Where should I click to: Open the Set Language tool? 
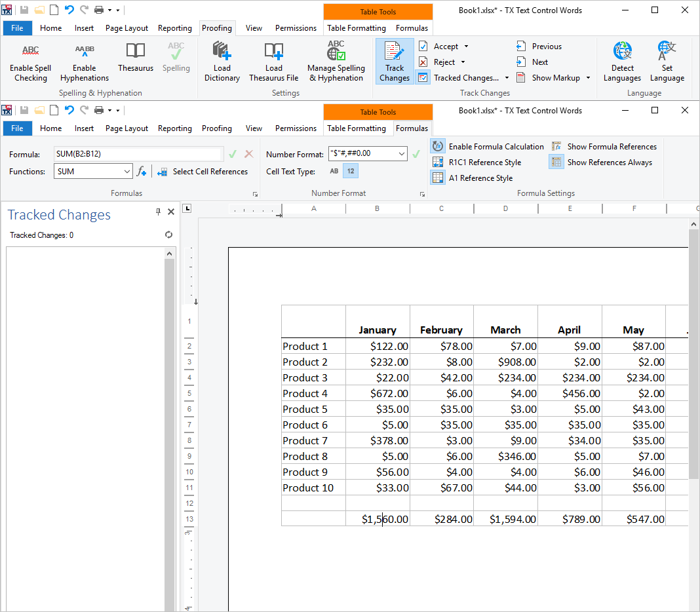pyautogui.click(x=667, y=60)
